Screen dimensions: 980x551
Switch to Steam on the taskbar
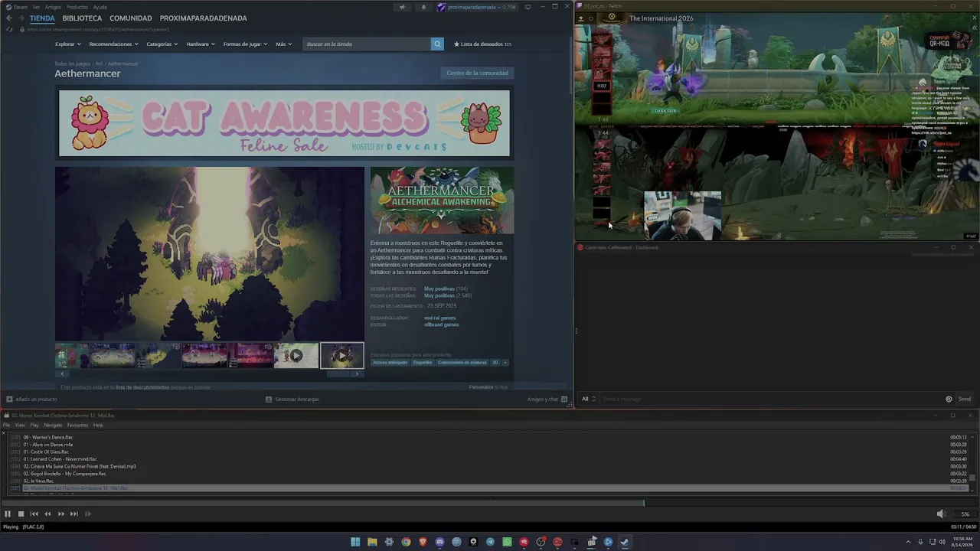pos(625,542)
